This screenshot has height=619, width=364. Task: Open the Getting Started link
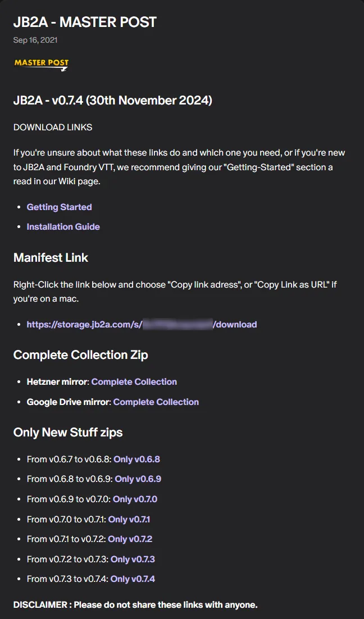click(59, 207)
